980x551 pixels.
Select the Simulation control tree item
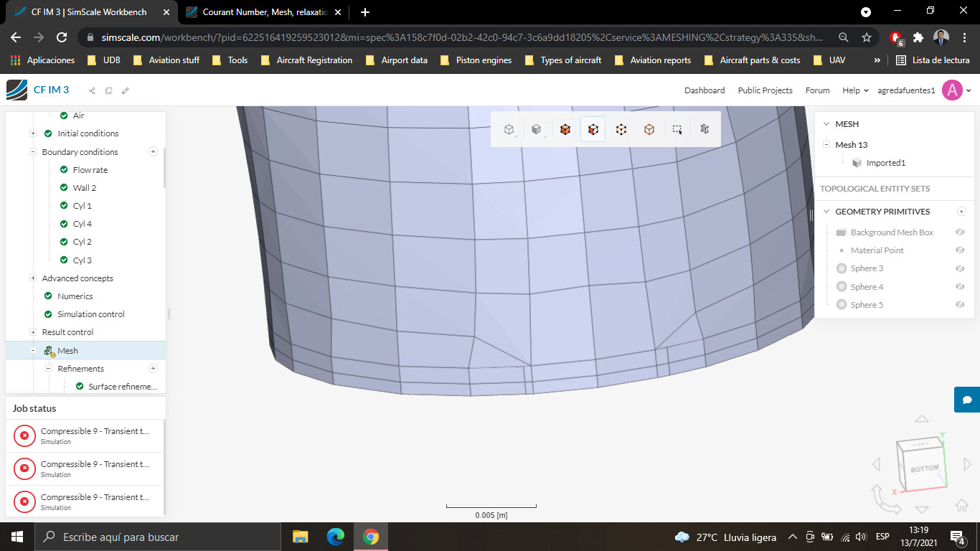(x=91, y=314)
